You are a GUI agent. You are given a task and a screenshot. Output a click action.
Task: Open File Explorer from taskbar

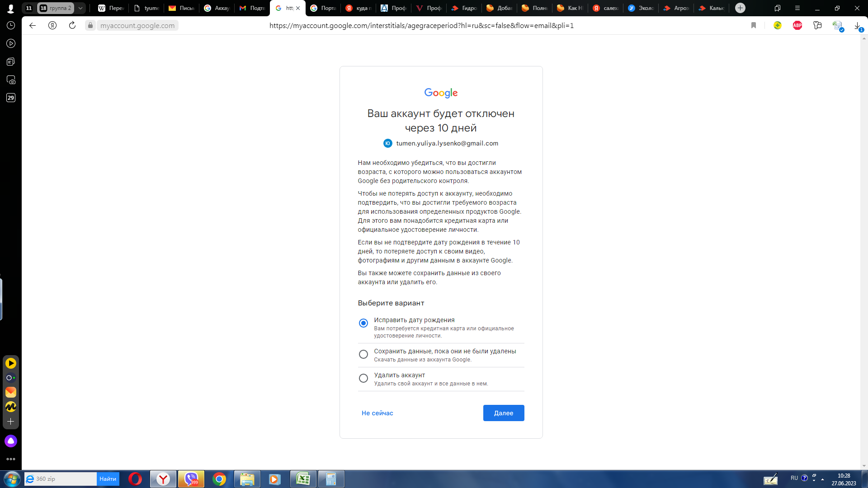(246, 479)
